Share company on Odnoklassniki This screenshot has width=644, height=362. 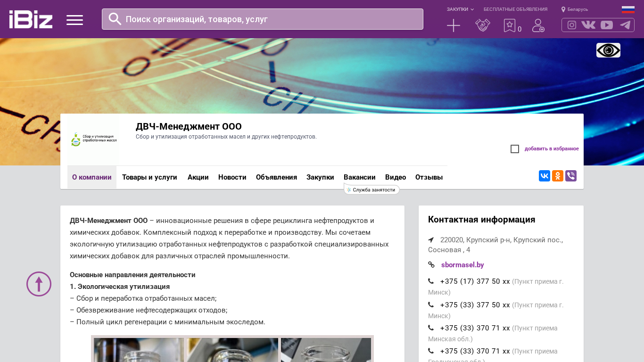click(x=558, y=176)
